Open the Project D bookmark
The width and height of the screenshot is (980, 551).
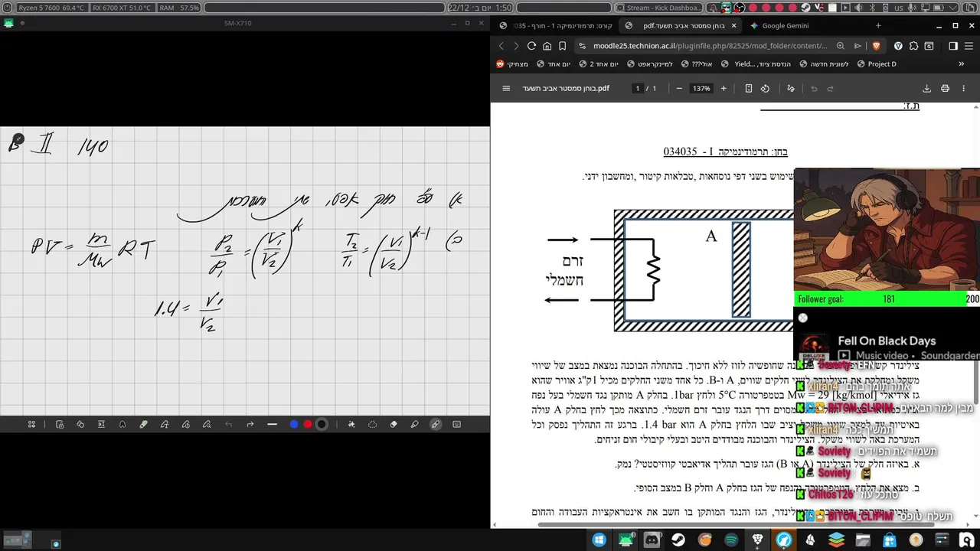pyautogui.click(x=876, y=64)
